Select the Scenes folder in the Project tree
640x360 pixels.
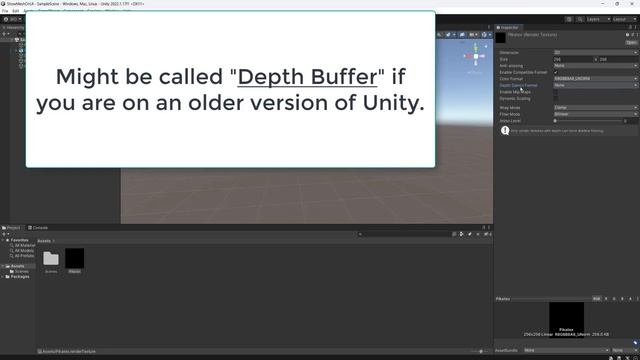pyautogui.click(x=19, y=271)
